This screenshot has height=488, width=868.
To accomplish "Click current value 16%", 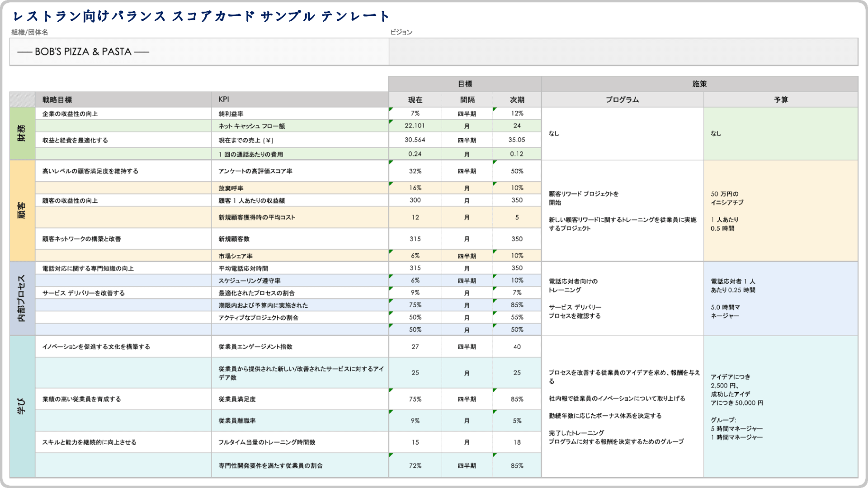I will pyautogui.click(x=415, y=188).
